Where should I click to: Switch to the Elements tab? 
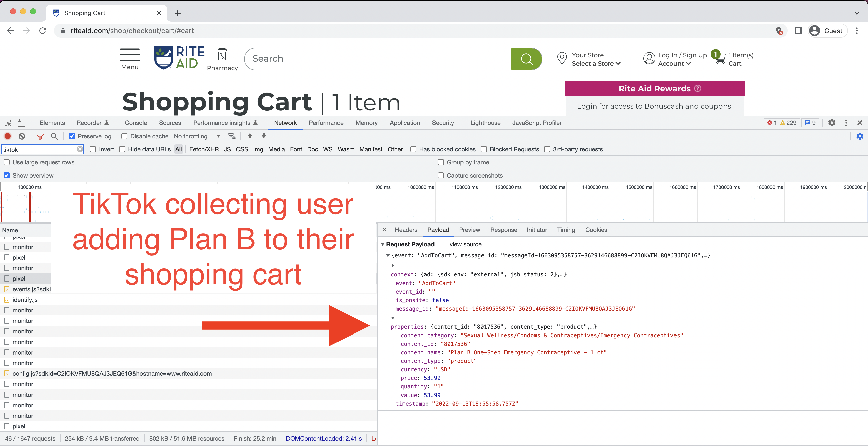[52, 123]
